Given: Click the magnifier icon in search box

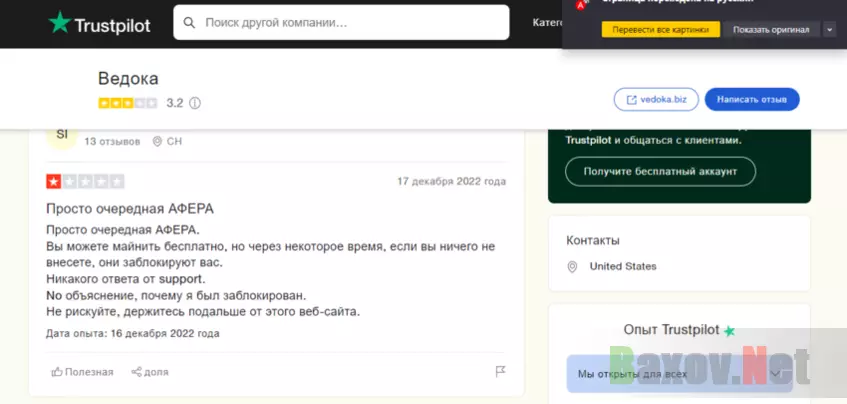Looking at the screenshot, I should pos(189,23).
